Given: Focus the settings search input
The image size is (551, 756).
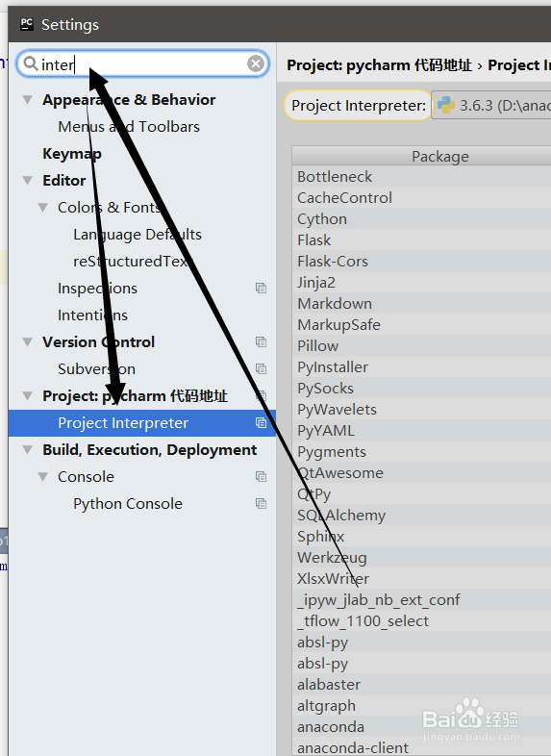Looking at the screenshot, I should [142, 63].
